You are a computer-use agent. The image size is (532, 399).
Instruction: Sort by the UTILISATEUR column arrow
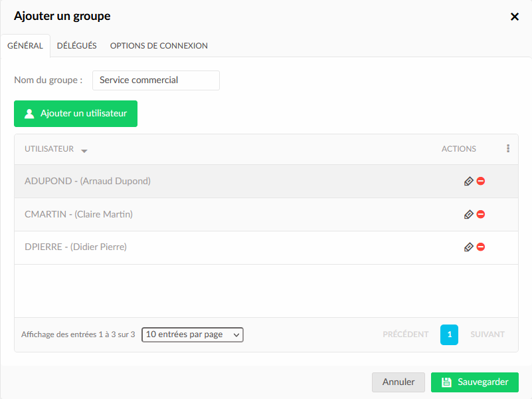pos(84,151)
